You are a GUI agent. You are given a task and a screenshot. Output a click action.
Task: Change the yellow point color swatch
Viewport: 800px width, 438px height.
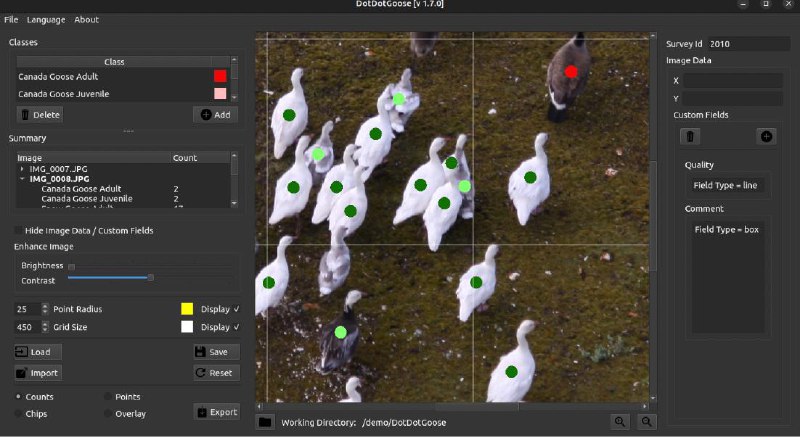(187, 309)
